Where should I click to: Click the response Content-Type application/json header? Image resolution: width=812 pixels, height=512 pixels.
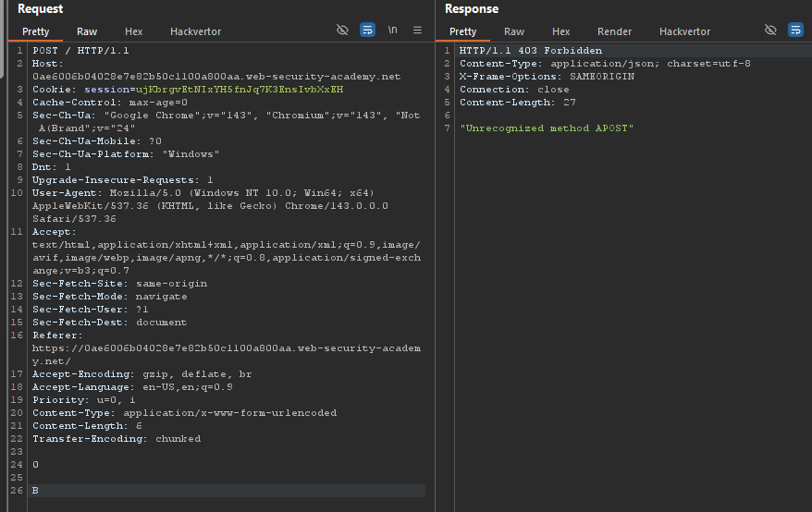[605, 64]
